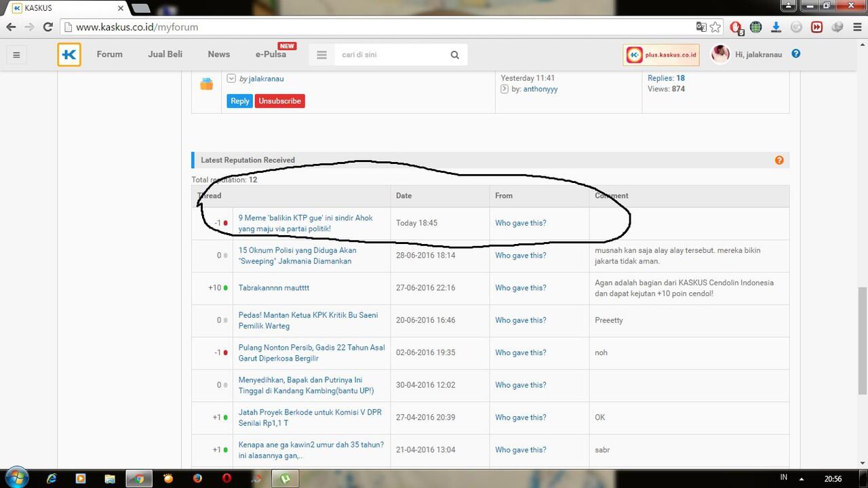The width and height of the screenshot is (868, 488).
Task: Click the search magnifier icon
Action: click(455, 55)
